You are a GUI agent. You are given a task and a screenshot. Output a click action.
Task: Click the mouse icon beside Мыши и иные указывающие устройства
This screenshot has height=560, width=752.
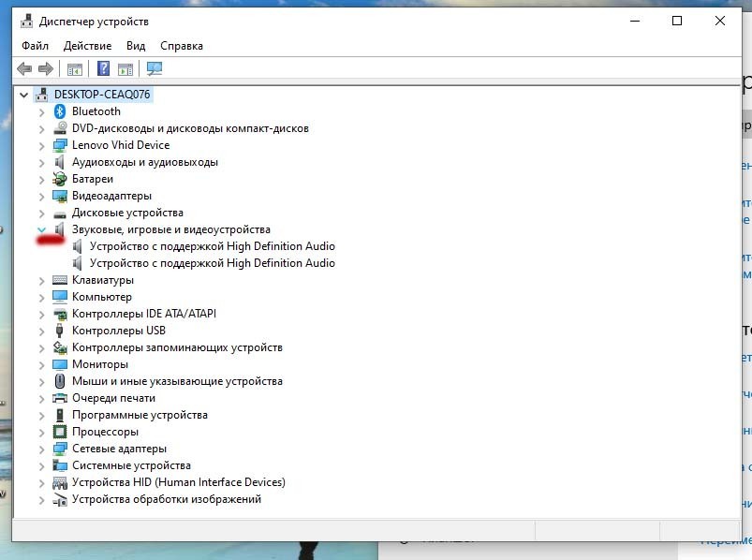tap(60, 381)
